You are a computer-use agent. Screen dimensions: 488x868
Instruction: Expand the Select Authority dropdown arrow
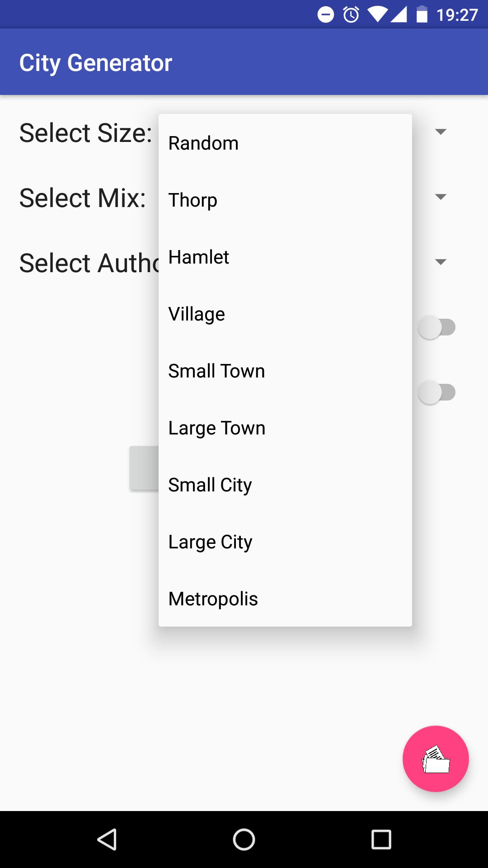[441, 262]
